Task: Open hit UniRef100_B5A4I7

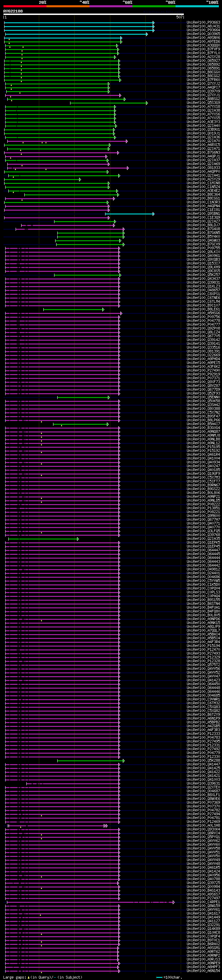Action: click(x=203, y=424)
